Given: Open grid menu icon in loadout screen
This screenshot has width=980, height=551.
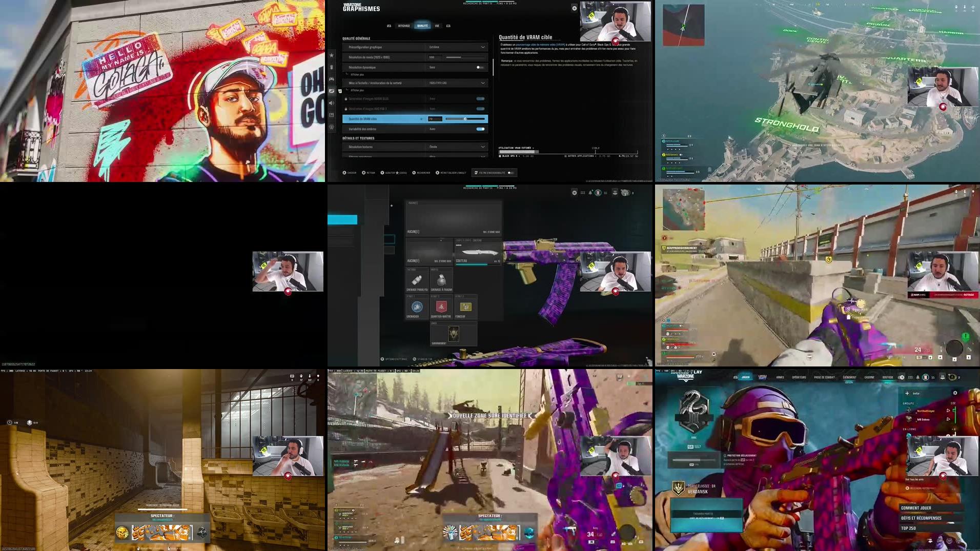Looking at the screenshot, I should pyautogui.click(x=583, y=193).
